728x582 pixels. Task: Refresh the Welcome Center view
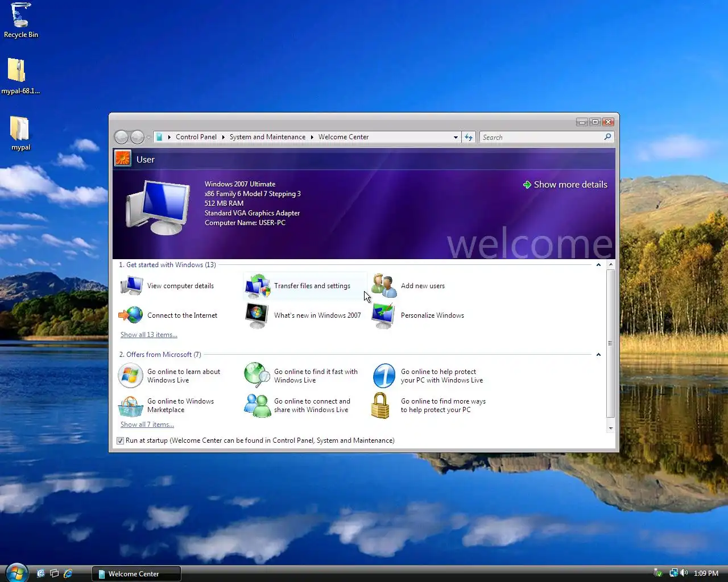[469, 137]
